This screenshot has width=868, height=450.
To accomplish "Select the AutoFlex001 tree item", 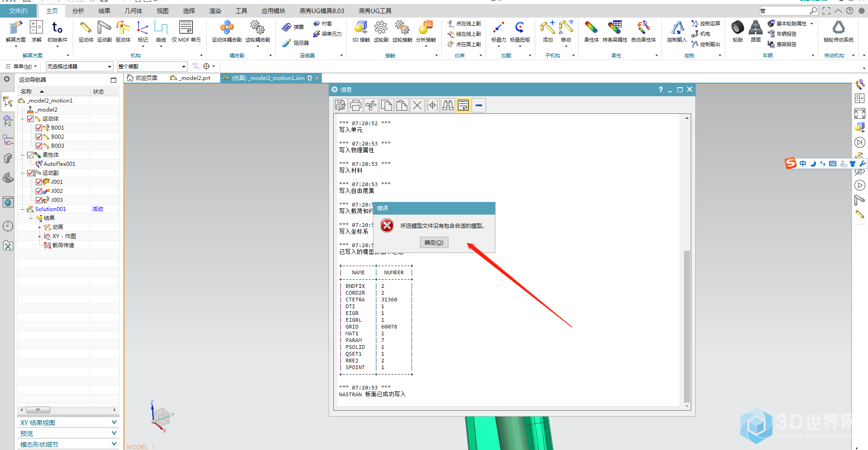I will pyautogui.click(x=59, y=164).
